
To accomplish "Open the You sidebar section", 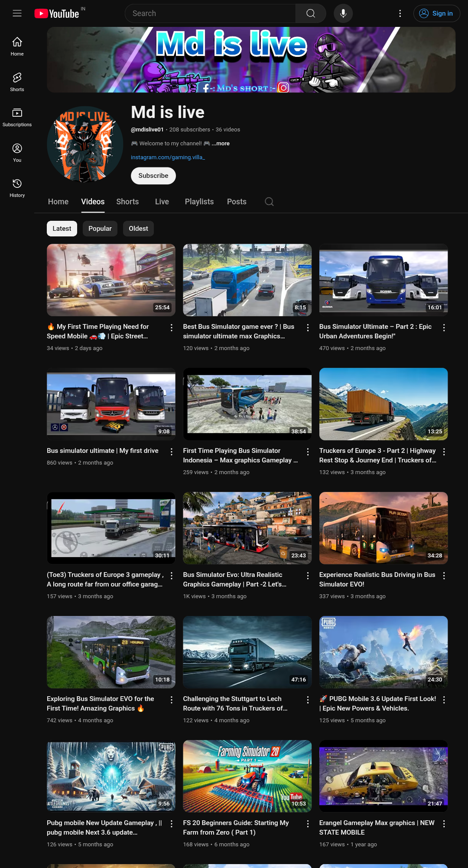I will [17, 153].
